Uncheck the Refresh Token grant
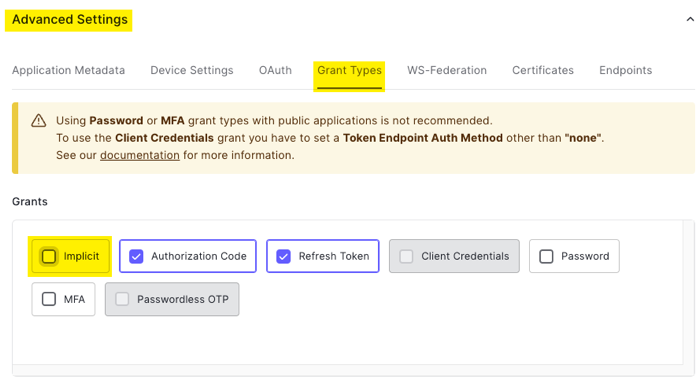Image resolution: width=700 pixels, height=384 pixels. pos(283,256)
